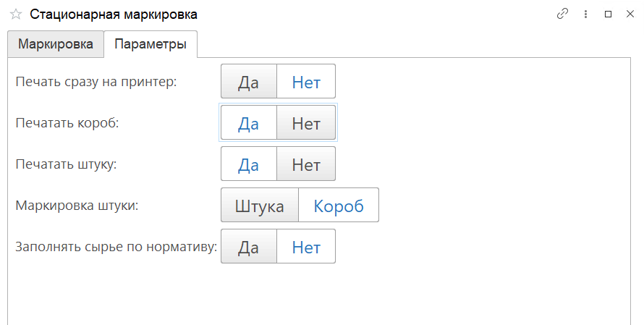The image size is (644, 325).
Task: Select Штука for Маркировка штуки
Action: pyautogui.click(x=260, y=206)
